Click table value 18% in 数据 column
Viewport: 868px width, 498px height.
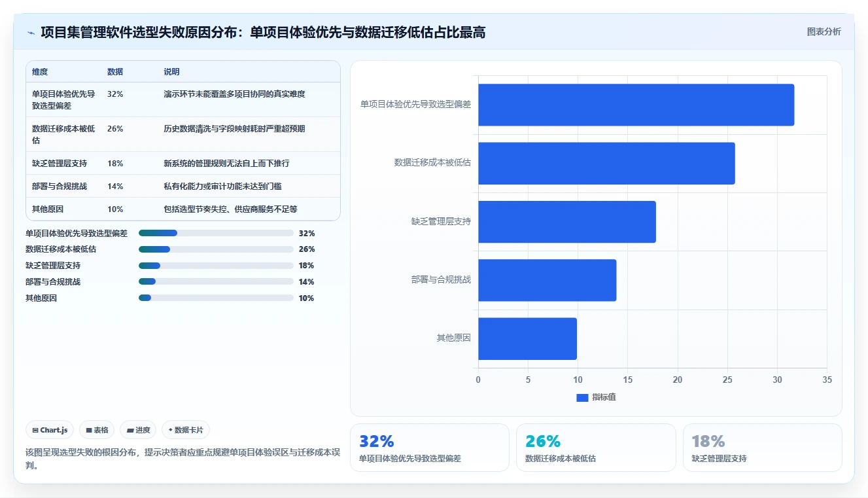pyautogui.click(x=115, y=163)
